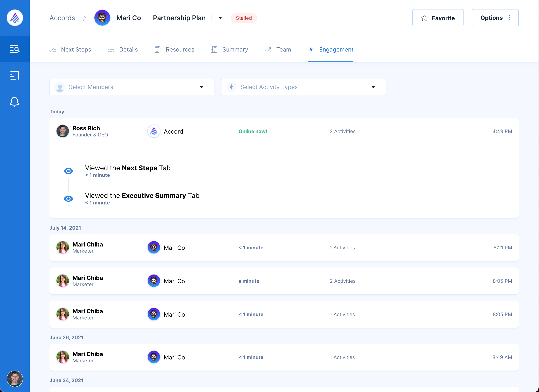Click the star icon on Favorite
539x392 pixels.
[x=424, y=18]
